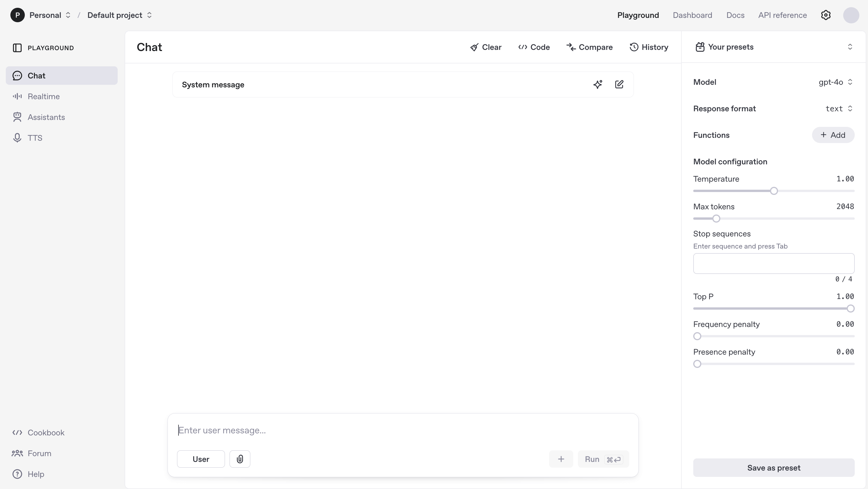Collapse the Playground sidebar panel icon

pyautogui.click(x=17, y=47)
